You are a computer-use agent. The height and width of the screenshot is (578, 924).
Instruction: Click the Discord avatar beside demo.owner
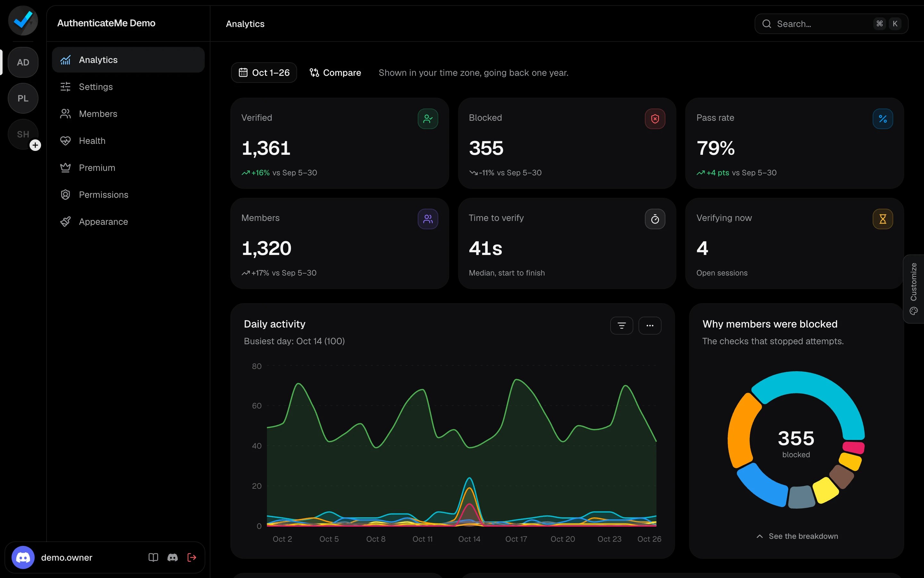(x=23, y=557)
